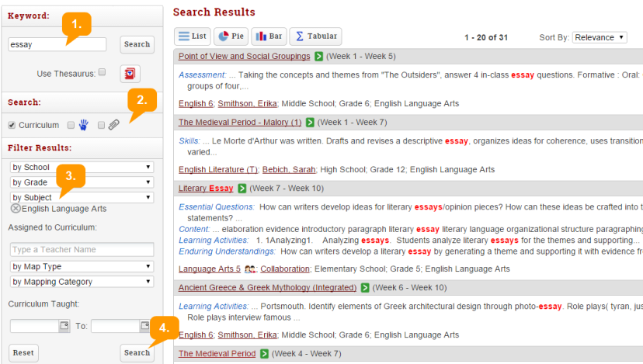Screen dimensions: 643x364
Task: Click green arrow beside Literary Essay
Action: (x=242, y=189)
